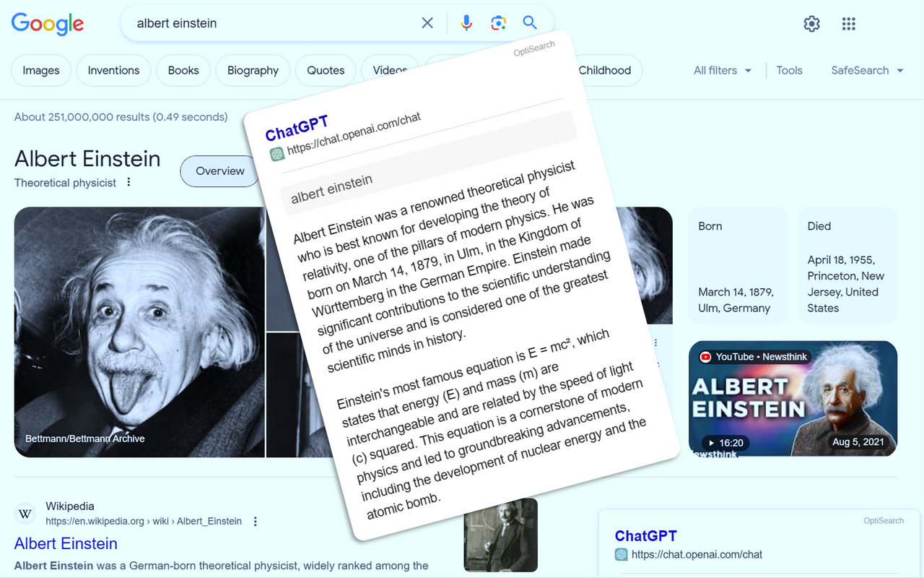Click OptiSearch label in tilted card

pyautogui.click(x=534, y=48)
